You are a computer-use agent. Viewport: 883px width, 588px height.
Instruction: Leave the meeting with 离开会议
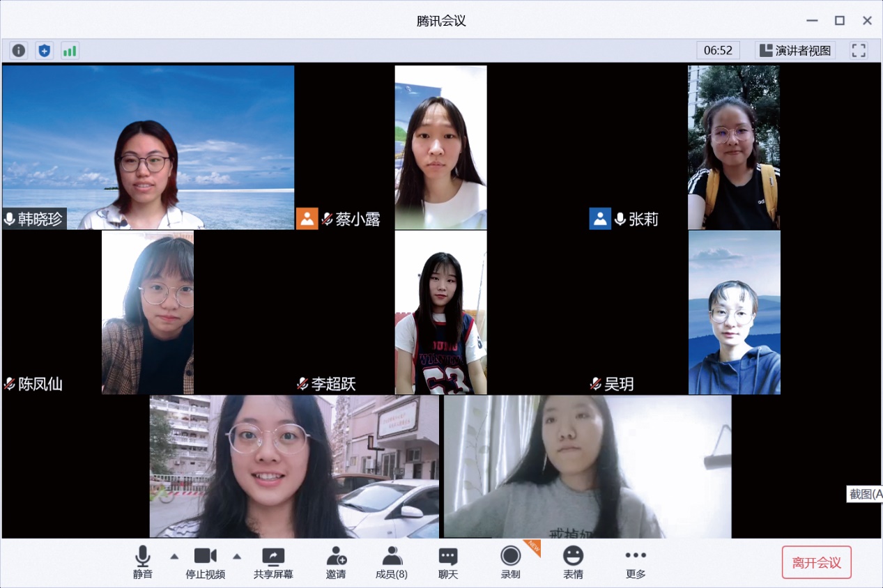816,562
